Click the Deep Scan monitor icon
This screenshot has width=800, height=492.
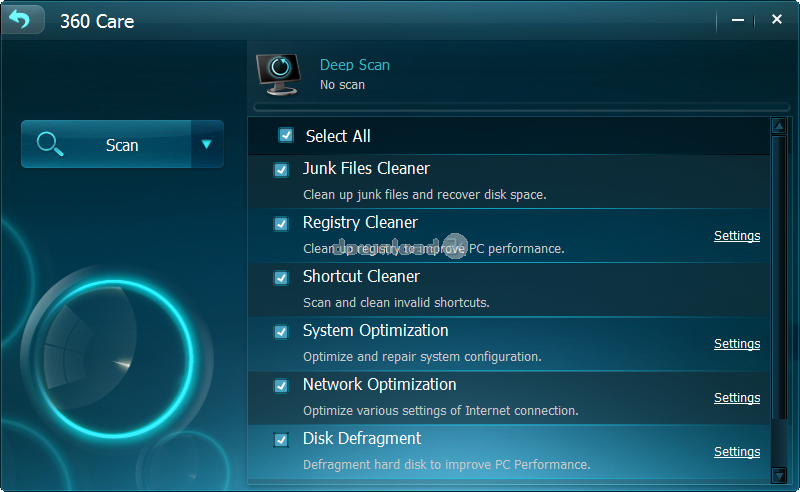tap(279, 75)
